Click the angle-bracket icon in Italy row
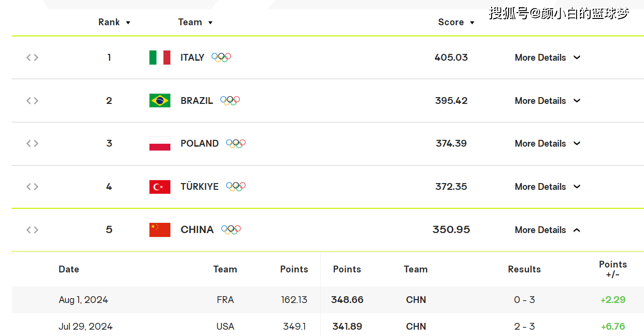The height and width of the screenshot is (336, 644). coord(32,57)
